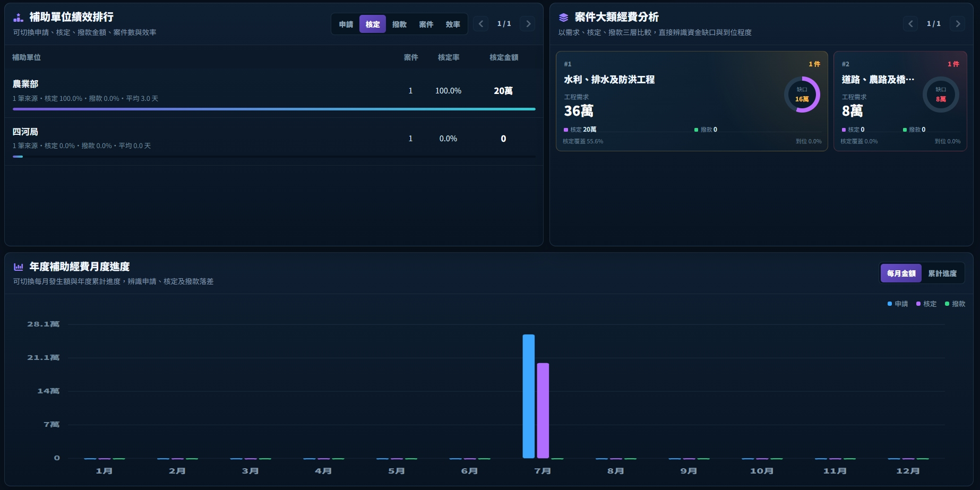Click the 28.1萬 y-axis label
The height and width of the screenshot is (490, 980).
point(44,324)
